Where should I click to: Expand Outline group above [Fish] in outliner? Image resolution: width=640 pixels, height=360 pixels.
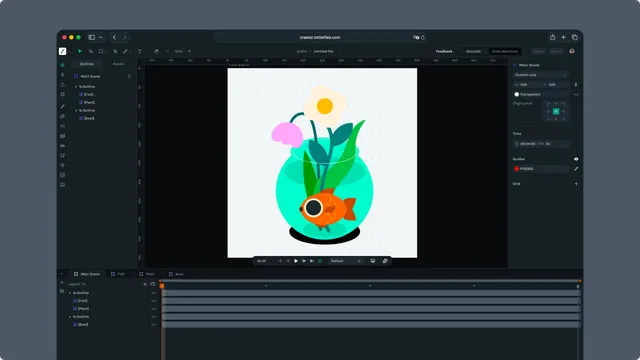coord(76,87)
